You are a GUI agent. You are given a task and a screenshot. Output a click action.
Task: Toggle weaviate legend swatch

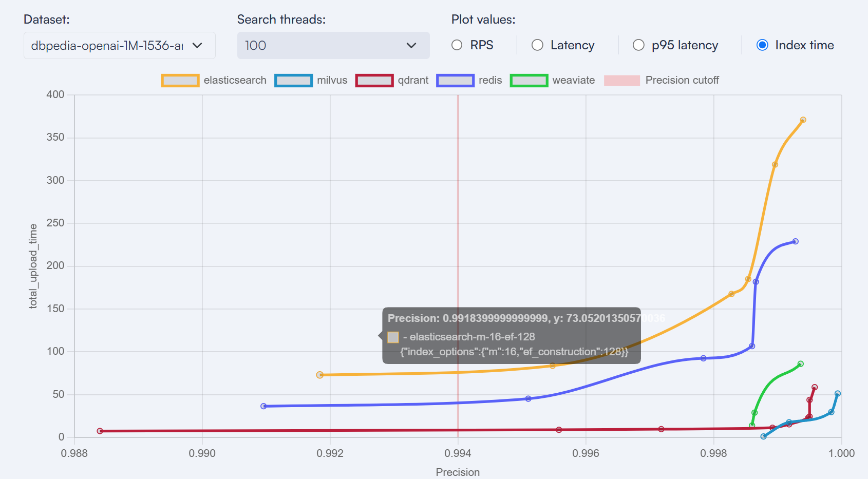coord(529,81)
